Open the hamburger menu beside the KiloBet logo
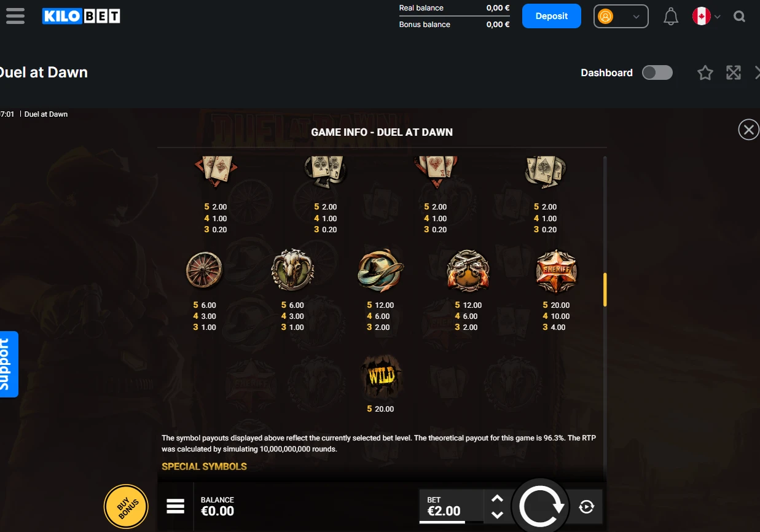The image size is (760, 532). tap(15, 16)
